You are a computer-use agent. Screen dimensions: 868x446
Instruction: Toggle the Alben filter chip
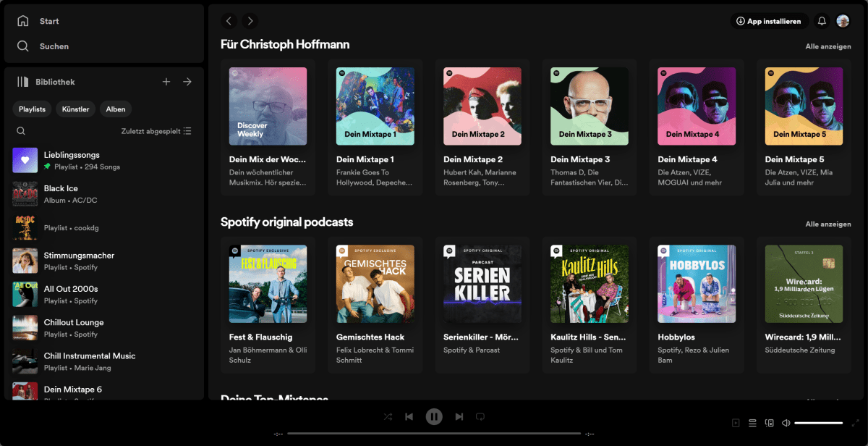pyautogui.click(x=115, y=109)
